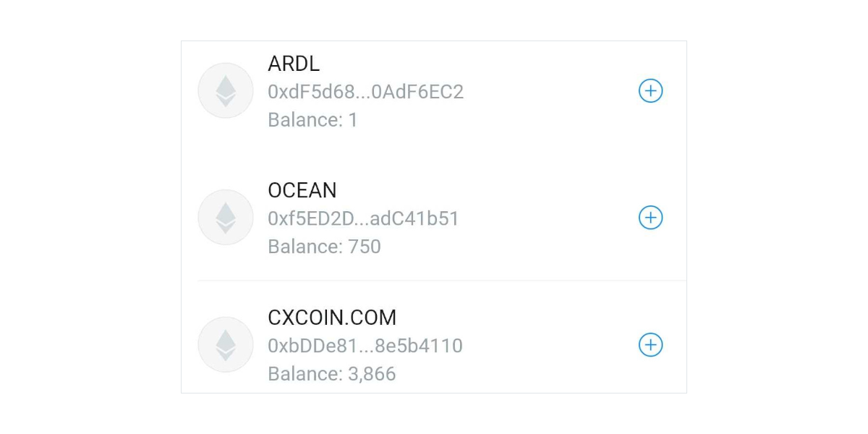Click the number 750 in OCEAN balance
868x434 pixels.
point(364,247)
